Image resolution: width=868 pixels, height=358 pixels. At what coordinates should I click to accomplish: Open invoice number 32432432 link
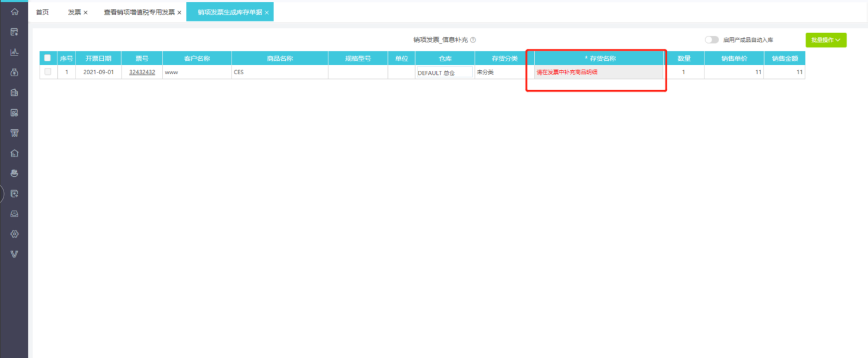tap(142, 72)
